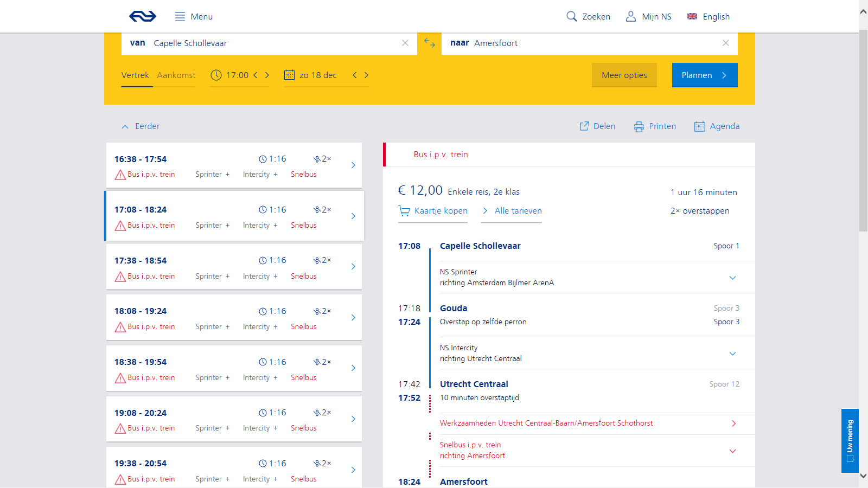Click the clock time icon
Image resolution: width=868 pixels, height=488 pixels.
tap(216, 75)
